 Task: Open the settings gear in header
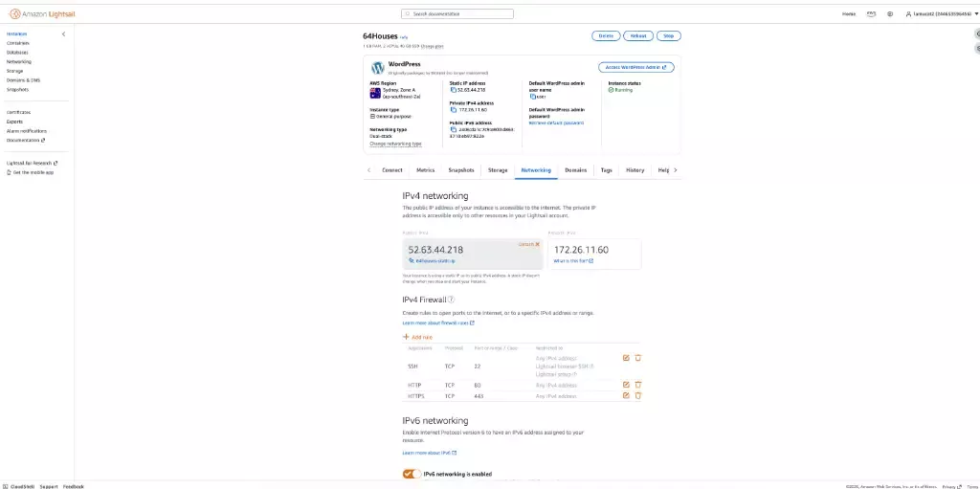(x=890, y=13)
